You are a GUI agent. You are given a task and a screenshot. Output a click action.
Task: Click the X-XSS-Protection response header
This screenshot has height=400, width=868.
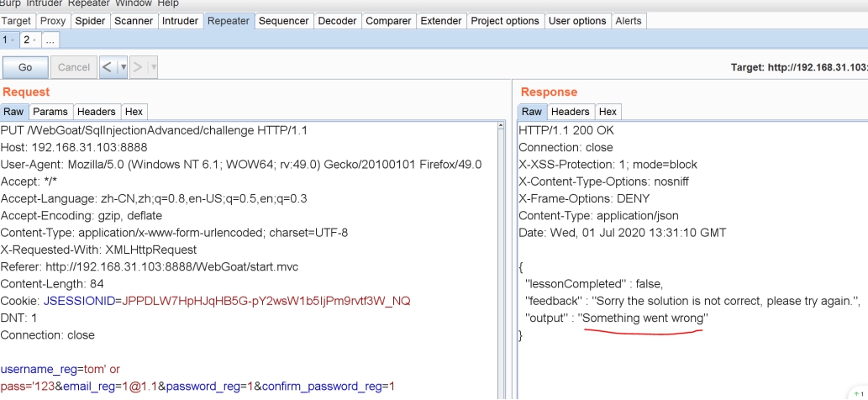608,165
